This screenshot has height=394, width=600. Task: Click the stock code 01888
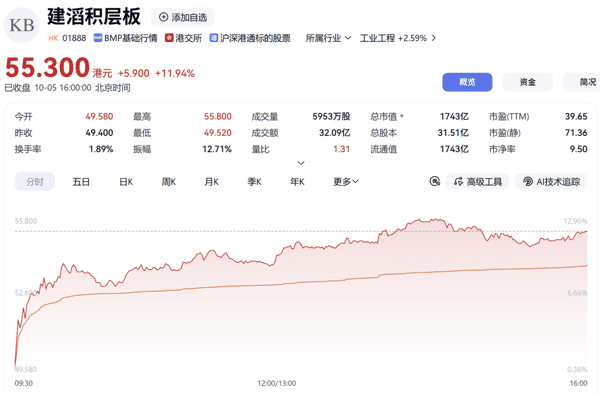click(74, 38)
